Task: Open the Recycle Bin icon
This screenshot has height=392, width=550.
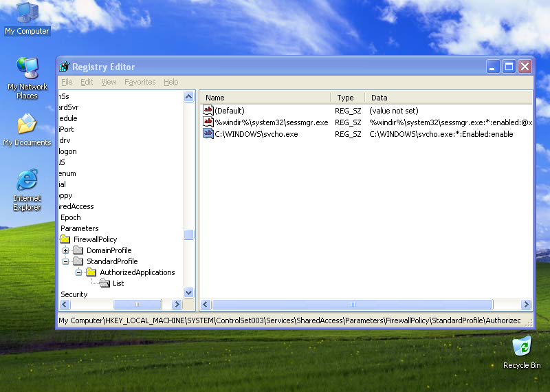Action: (x=522, y=353)
